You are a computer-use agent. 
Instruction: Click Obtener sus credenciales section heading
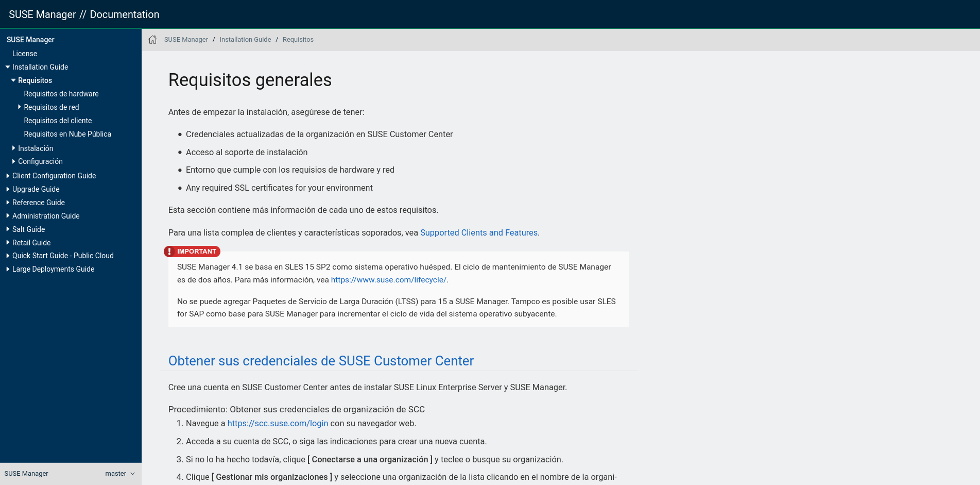pos(321,361)
